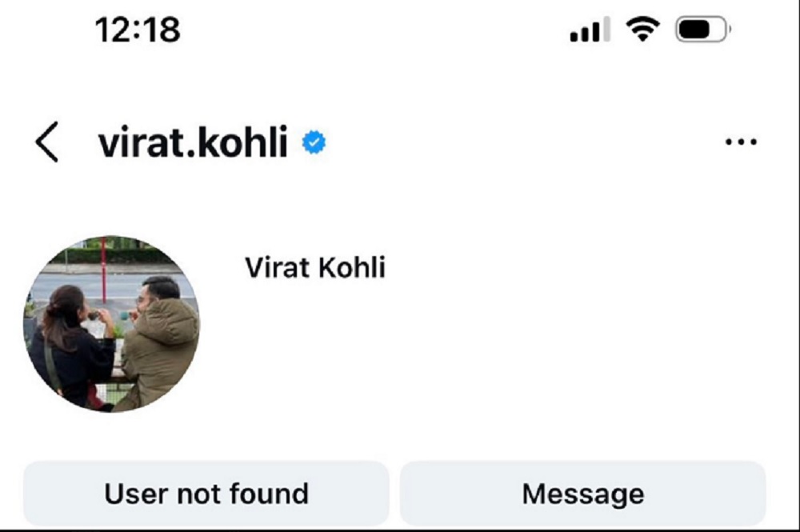Tap the grey "User not found" follow button
Viewport: 800px width, 532px height.
click(206, 494)
